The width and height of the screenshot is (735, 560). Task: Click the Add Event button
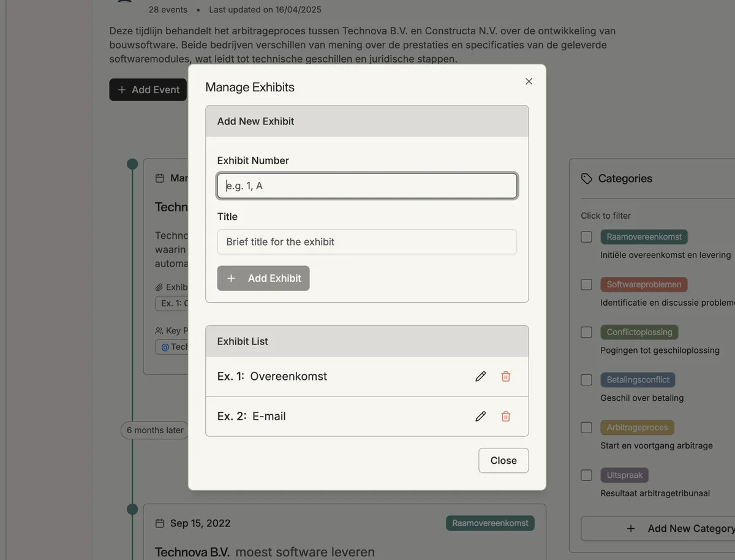coord(148,89)
